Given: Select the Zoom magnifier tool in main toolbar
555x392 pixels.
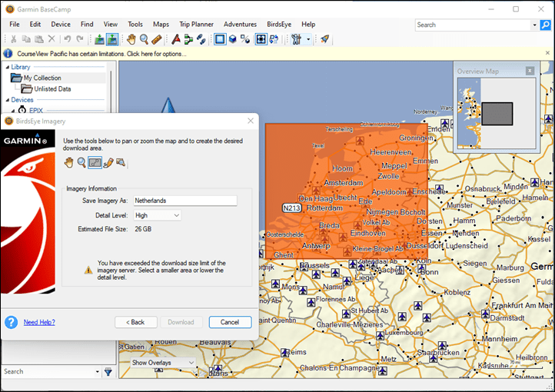Looking at the screenshot, I should click(144, 39).
